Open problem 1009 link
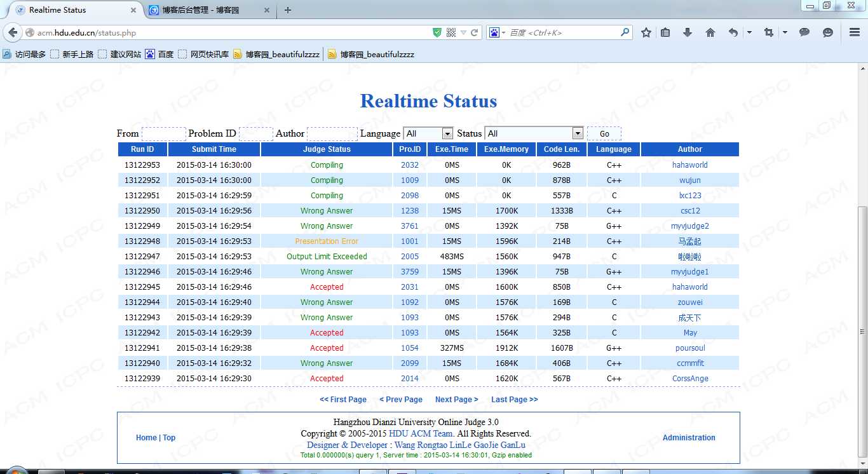This screenshot has height=474, width=868. 410,180
